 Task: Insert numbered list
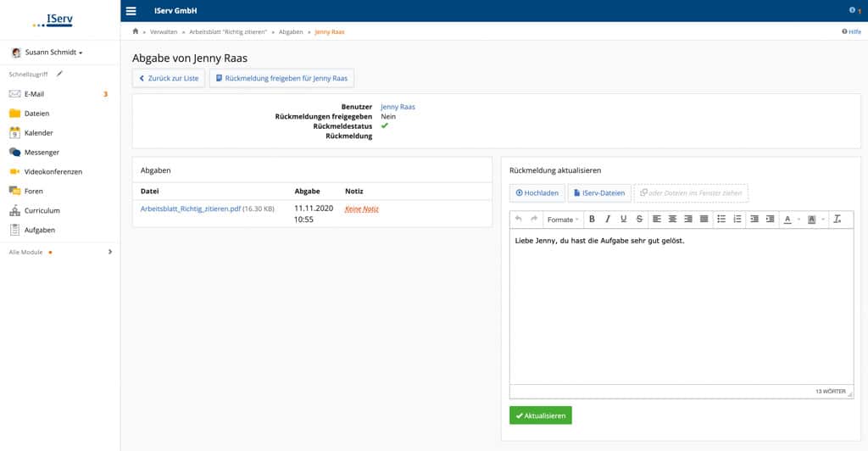click(737, 219)
